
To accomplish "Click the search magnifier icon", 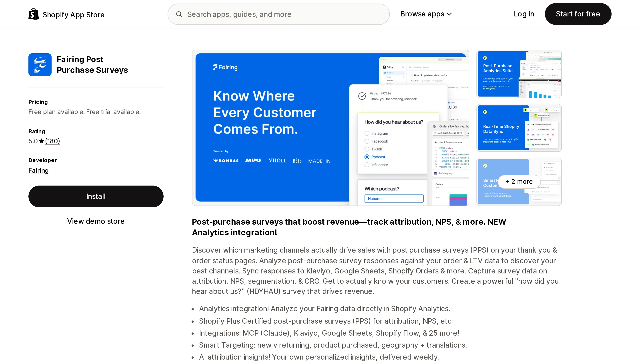I will [179, 14].
